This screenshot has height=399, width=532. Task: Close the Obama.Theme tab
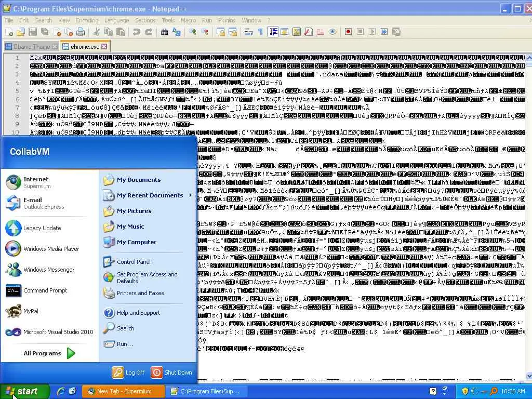[55, 46]
